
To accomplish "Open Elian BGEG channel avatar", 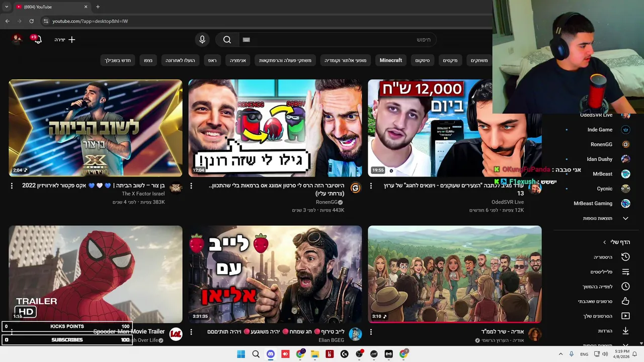I will 355,334.
